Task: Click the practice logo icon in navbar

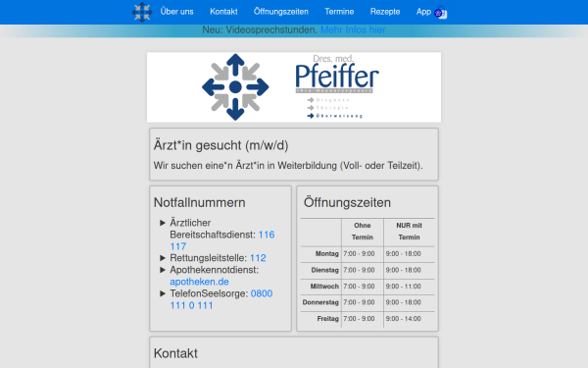Action: (x=142, y=12)
